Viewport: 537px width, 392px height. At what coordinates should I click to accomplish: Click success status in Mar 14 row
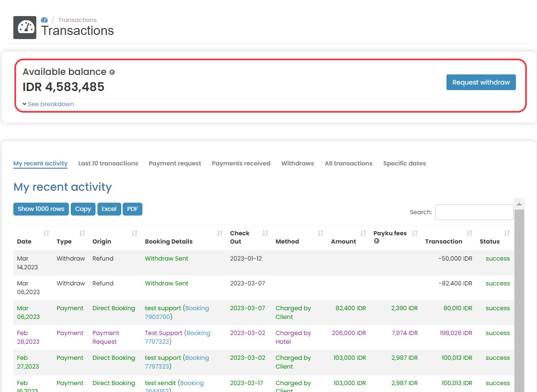click(497, 258)
